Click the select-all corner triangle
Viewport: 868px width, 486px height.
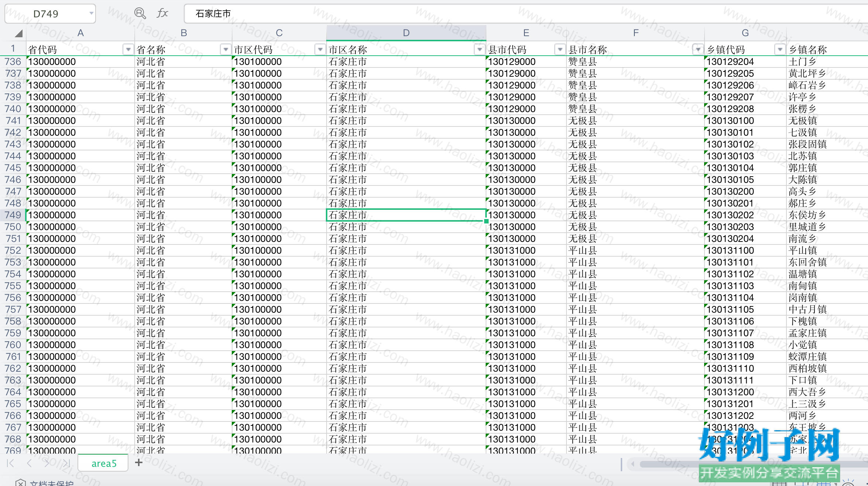(x=19, y=33)
